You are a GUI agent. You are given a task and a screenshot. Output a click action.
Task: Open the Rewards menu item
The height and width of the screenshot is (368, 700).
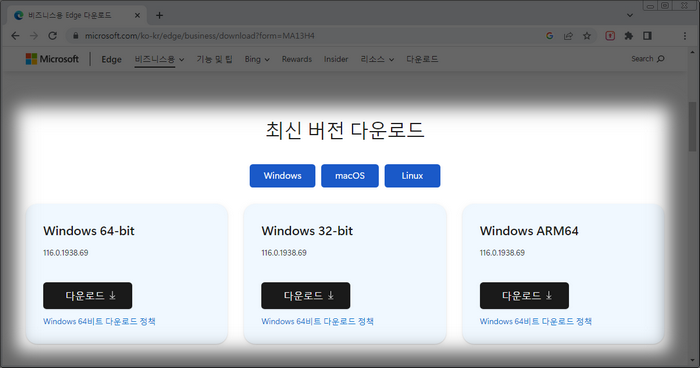pyautogui.click(x=297, y=59)
